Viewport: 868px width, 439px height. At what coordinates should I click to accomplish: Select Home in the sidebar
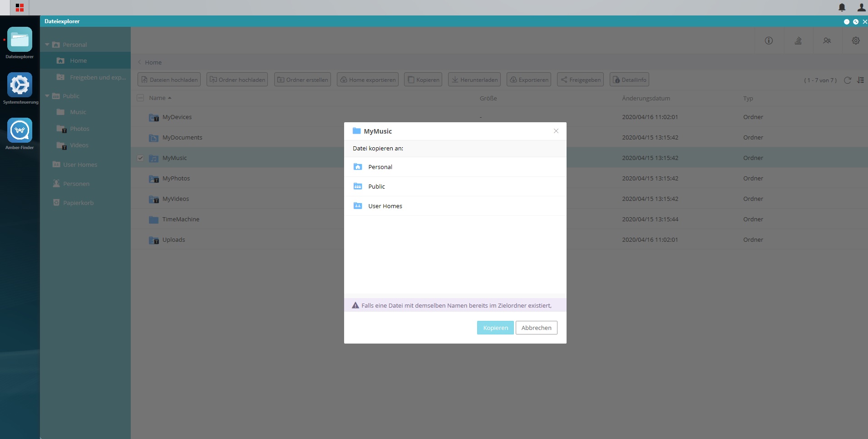pos(85,60)
